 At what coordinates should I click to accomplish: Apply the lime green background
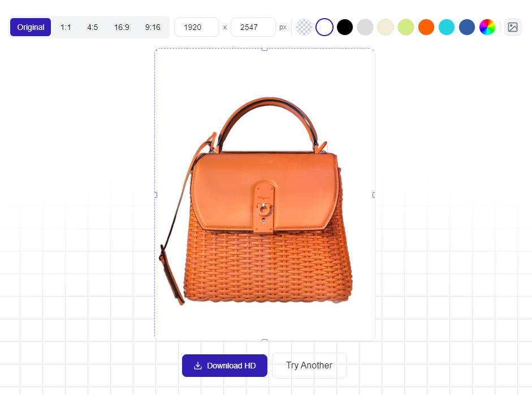tap(406, 27)
